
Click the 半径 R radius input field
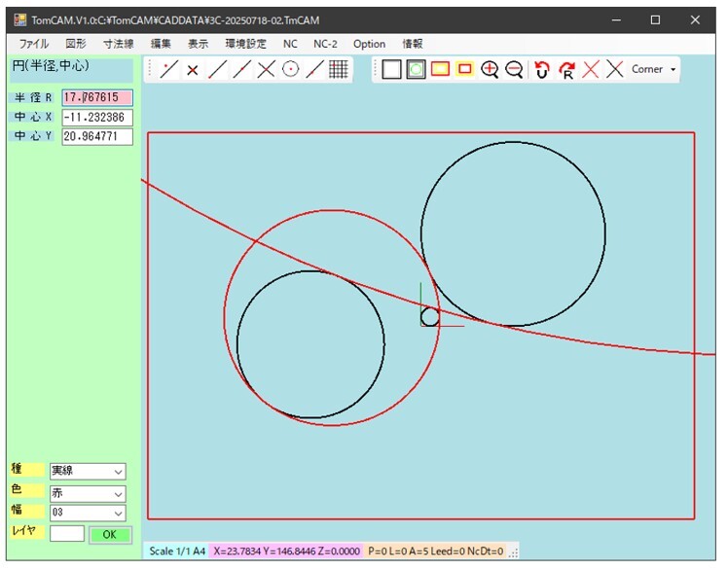coord(96,97)
